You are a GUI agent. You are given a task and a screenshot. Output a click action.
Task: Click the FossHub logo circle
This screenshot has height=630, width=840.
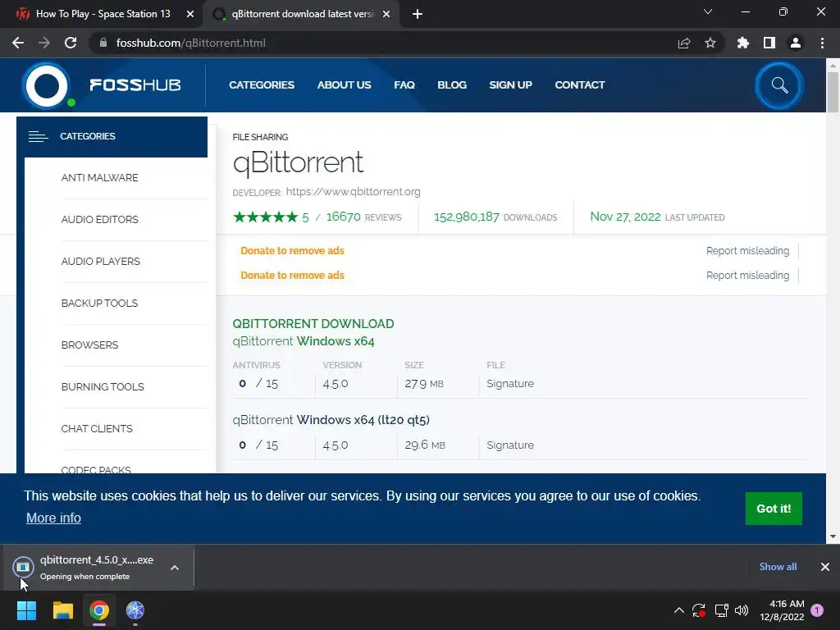[47, 85]
